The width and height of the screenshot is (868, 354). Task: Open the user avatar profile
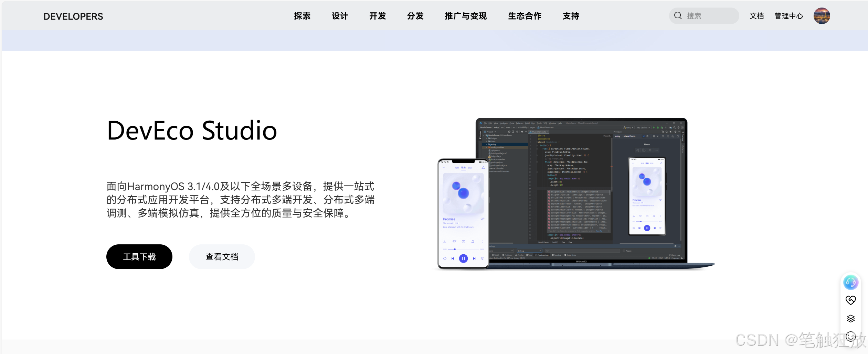click(x=822, y=16)
